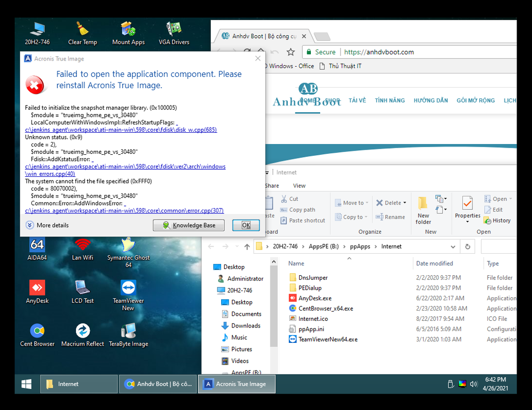
Task: Expand More details in Acronis dialog
Action: (47, 225)
